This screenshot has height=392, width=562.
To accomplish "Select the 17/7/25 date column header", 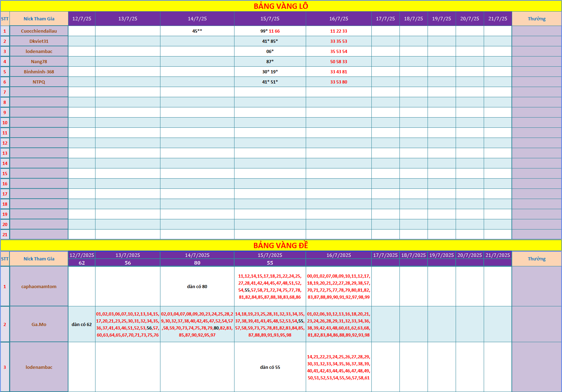I will tap(385, 19).
